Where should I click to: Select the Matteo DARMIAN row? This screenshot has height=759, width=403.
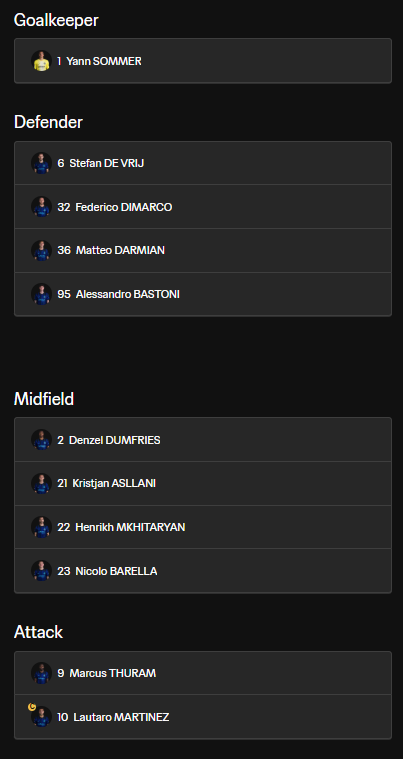tap(203, 250)
